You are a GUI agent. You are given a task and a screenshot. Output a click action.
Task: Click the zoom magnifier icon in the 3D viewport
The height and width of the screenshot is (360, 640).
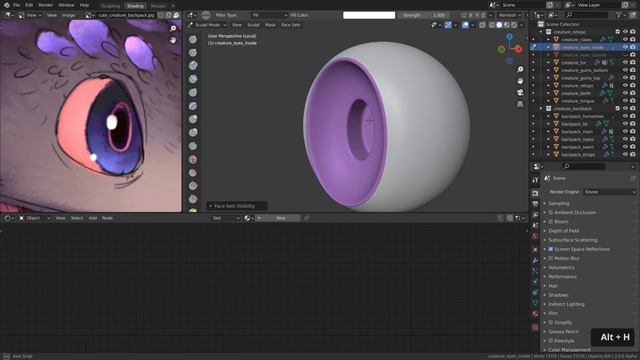(520, 69)
